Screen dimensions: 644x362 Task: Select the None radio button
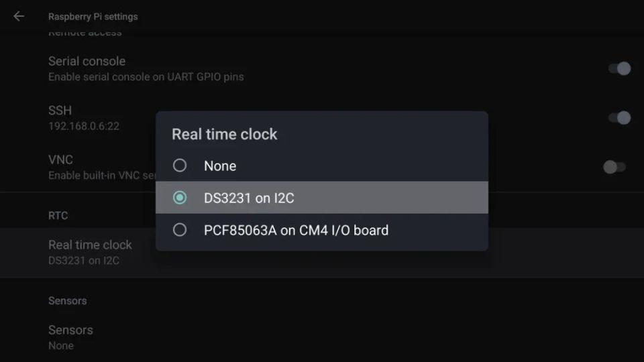pos(180,166)
